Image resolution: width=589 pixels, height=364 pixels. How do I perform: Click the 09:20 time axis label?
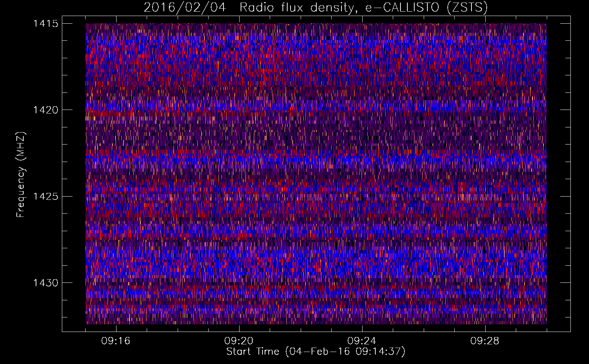(239, 341)
